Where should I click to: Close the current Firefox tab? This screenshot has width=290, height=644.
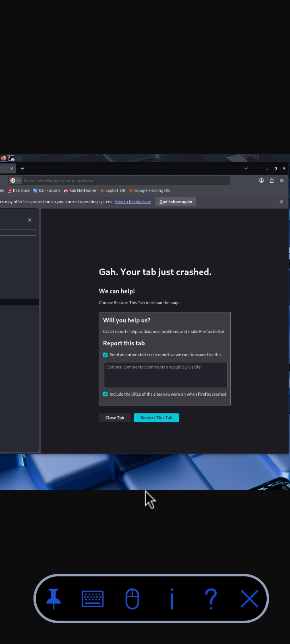tap(12, 169)
